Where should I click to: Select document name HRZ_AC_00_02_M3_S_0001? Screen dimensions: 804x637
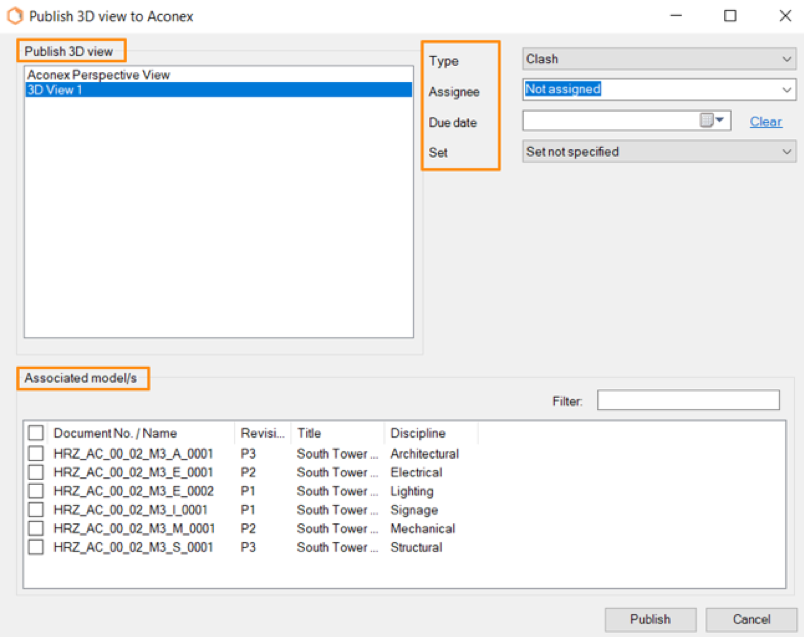133,548
